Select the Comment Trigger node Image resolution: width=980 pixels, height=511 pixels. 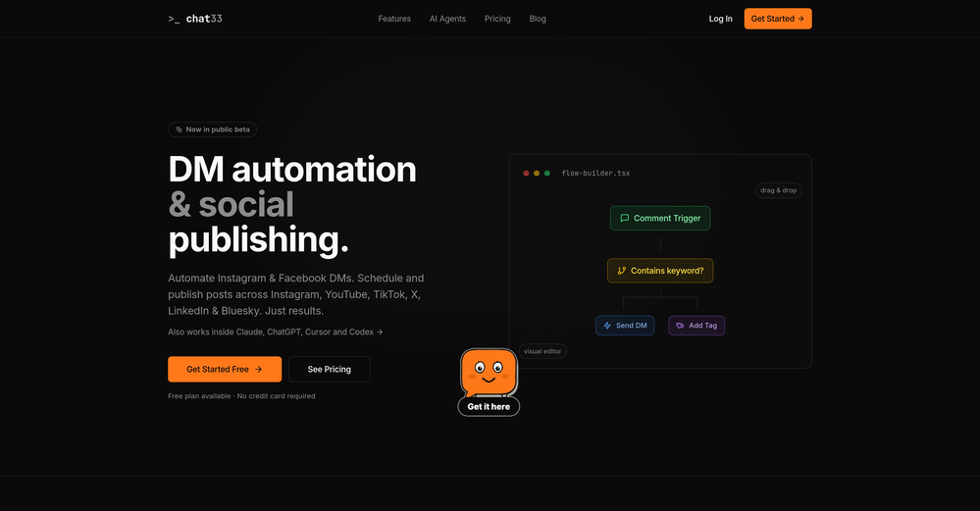tap(660, 218)
